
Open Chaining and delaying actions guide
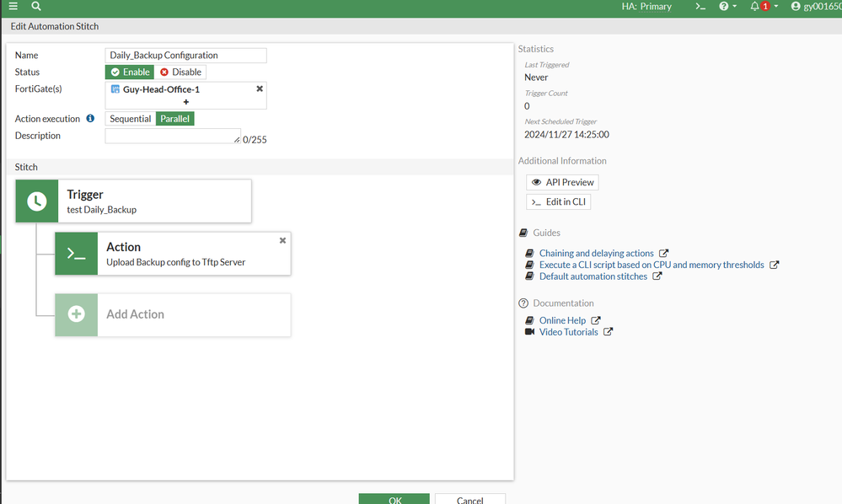click(596, 254)
